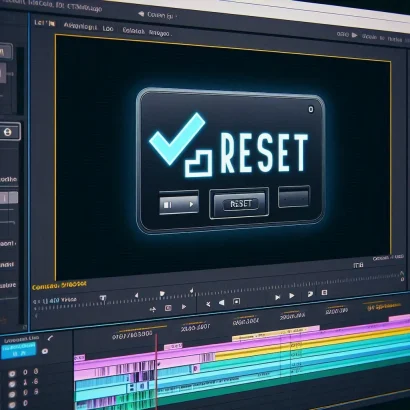
Task: Click the X icon in the transport controls
Action: pos(208,304)
